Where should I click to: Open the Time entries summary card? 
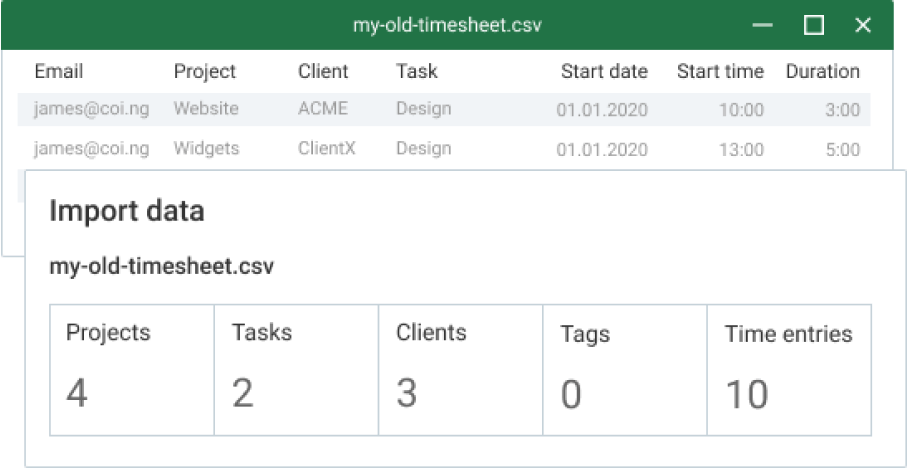click(x=789, y=370)
